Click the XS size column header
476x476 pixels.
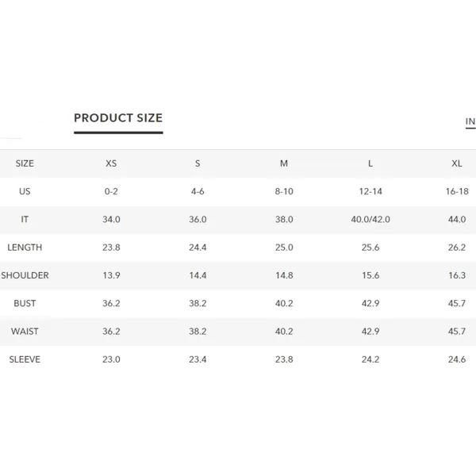point(111,163)
